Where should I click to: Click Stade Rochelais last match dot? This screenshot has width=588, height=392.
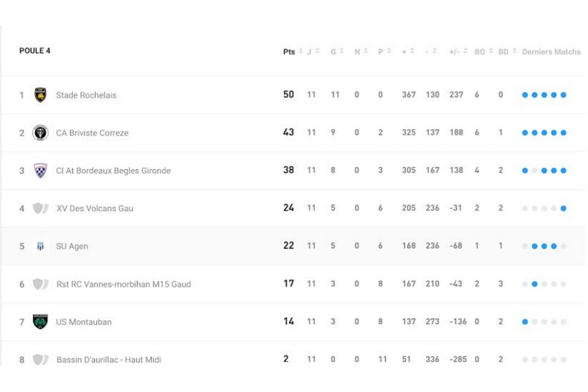click(x=563, y=95)
